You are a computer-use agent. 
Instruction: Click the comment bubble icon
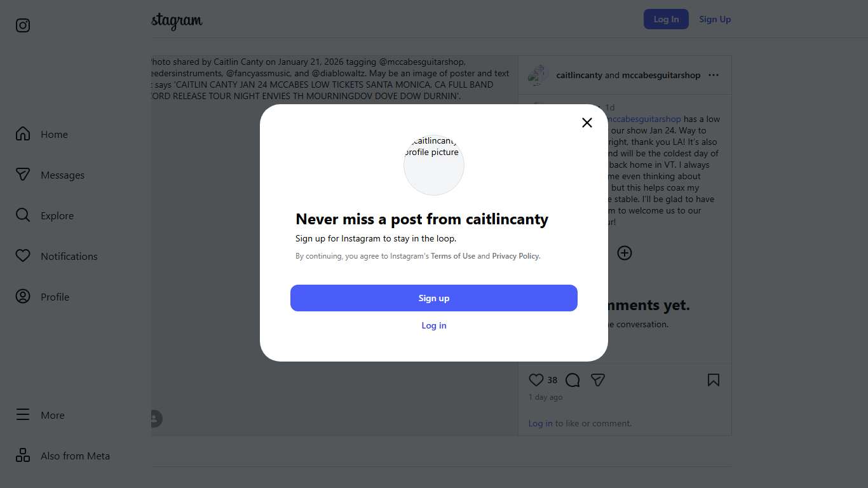click(573, 380)
